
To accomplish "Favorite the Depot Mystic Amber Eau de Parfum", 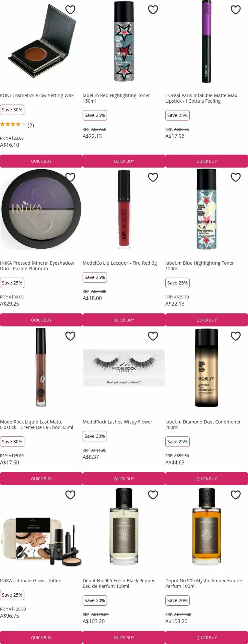I will [x=236, y=495].
